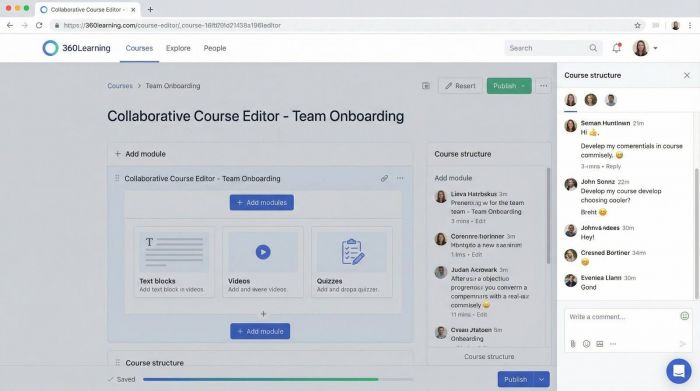Open the chat support bubble
Image resolution: width=700 pixels, height=391 pixels.
click(679, 371)
